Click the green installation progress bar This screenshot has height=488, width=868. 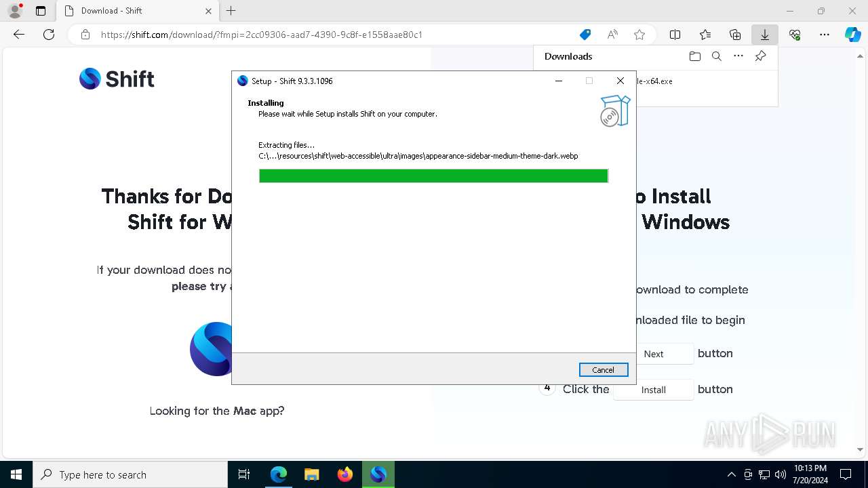(433, 176)
